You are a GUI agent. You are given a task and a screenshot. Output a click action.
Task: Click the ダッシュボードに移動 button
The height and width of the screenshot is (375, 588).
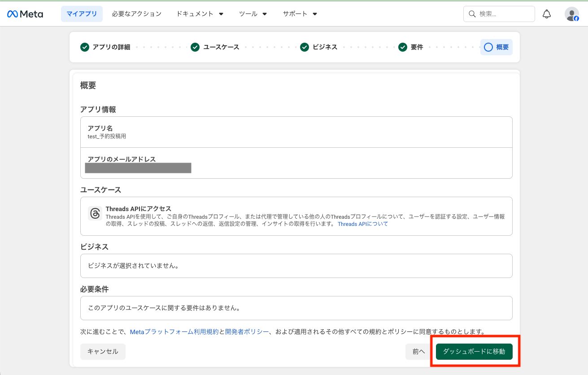point(474,352)
